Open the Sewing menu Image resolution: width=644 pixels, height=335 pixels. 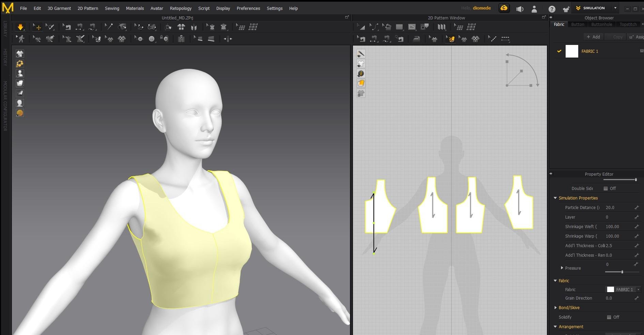tap(112, 8)
